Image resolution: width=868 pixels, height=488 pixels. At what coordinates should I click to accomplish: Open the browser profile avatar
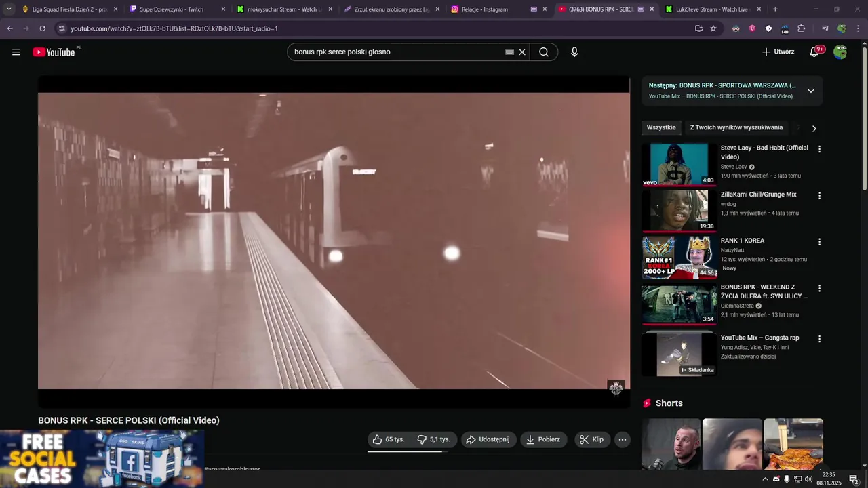[842, 28]
